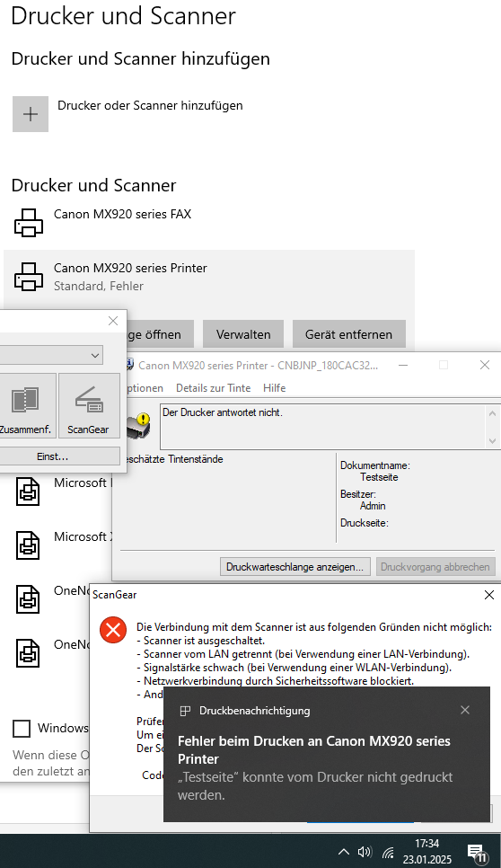
Task: Close the ScanGear error dialog
Action: tap(488, 595)
